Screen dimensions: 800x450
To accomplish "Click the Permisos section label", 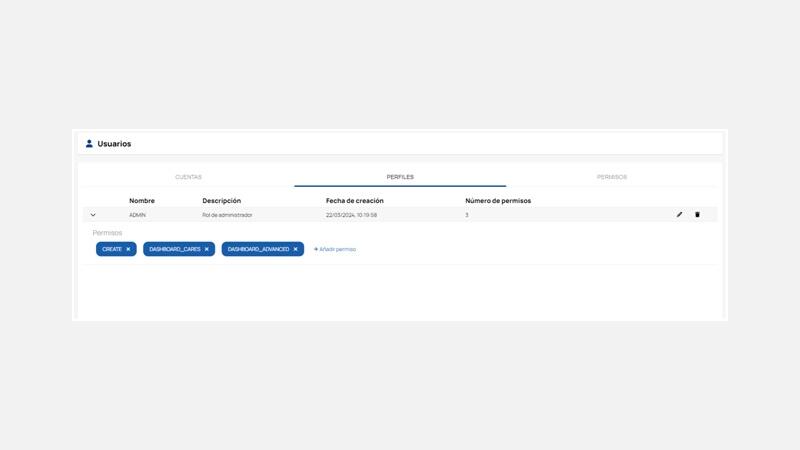I will click(107, 233).
